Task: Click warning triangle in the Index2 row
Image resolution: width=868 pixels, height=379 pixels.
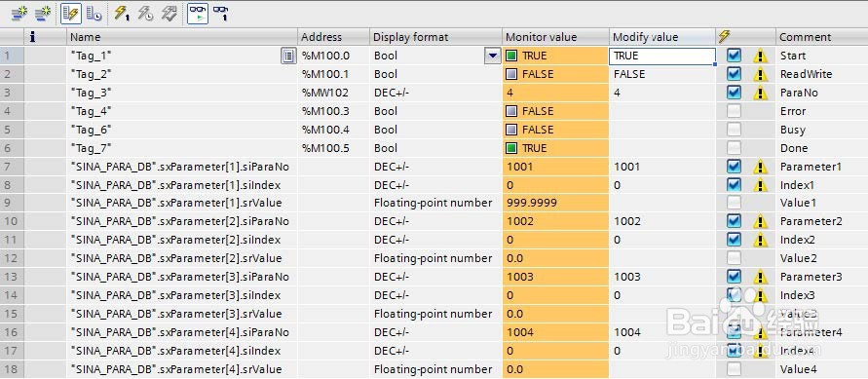Action: (761, 240)
